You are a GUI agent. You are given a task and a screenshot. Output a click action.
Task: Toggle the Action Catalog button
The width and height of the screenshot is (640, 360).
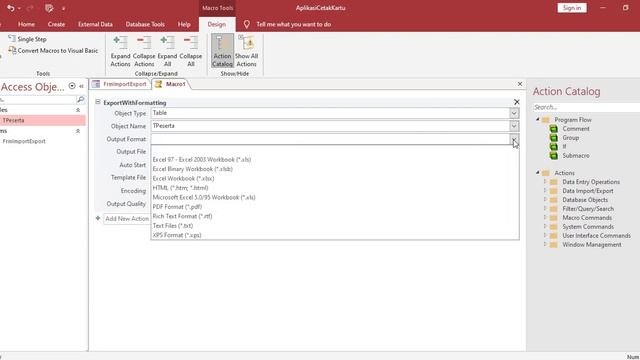coord(222,51)
